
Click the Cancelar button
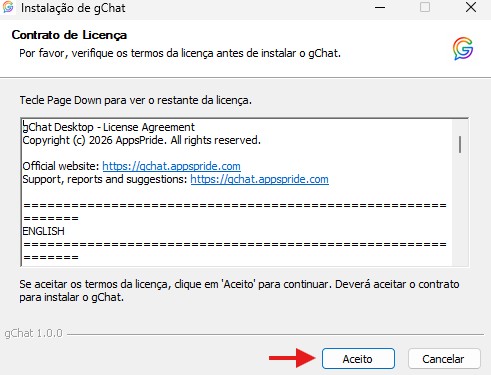pos(444,359)
